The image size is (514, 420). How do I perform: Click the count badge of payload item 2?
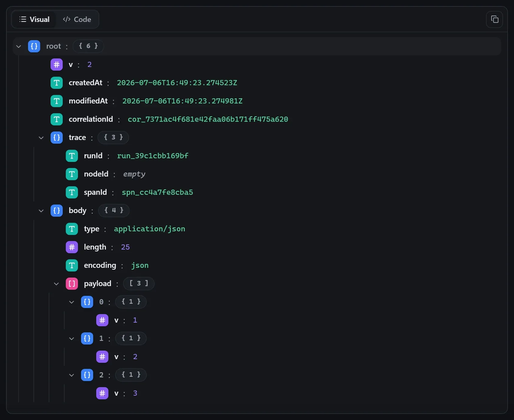pos(131,375)
